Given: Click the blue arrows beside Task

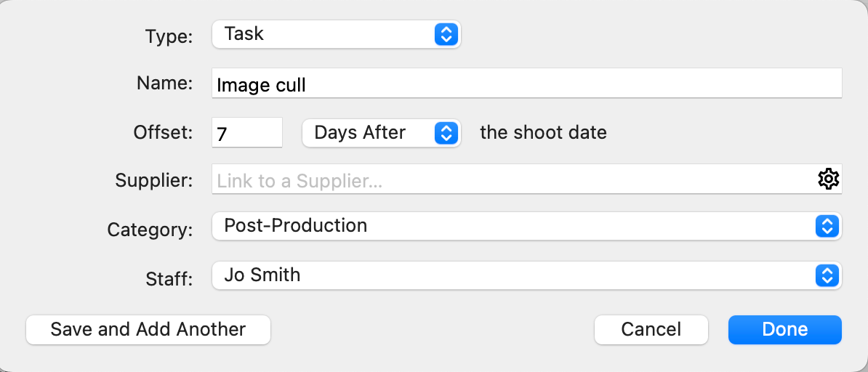Looking at the screenshot, I should pyautogui.click(x=446, y=34).
